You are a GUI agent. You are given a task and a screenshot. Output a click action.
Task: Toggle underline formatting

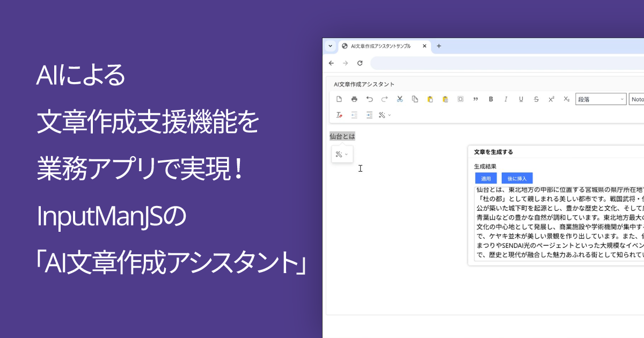point(521,99)
